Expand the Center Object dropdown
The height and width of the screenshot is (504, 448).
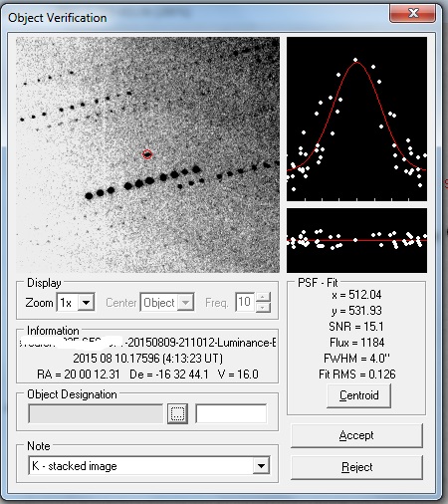[x=185, y=302]
